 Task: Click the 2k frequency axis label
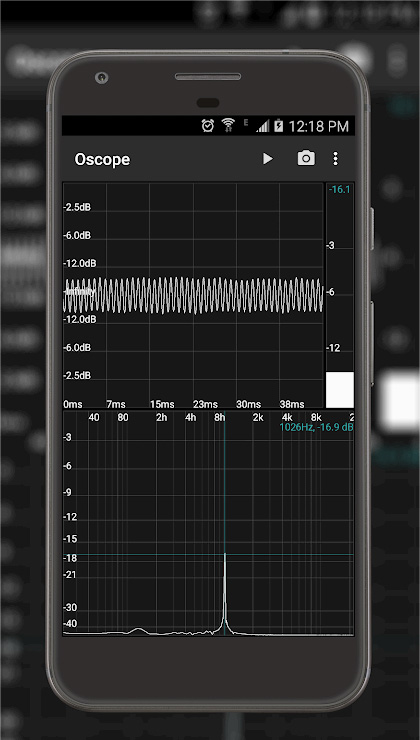(258, 418)
